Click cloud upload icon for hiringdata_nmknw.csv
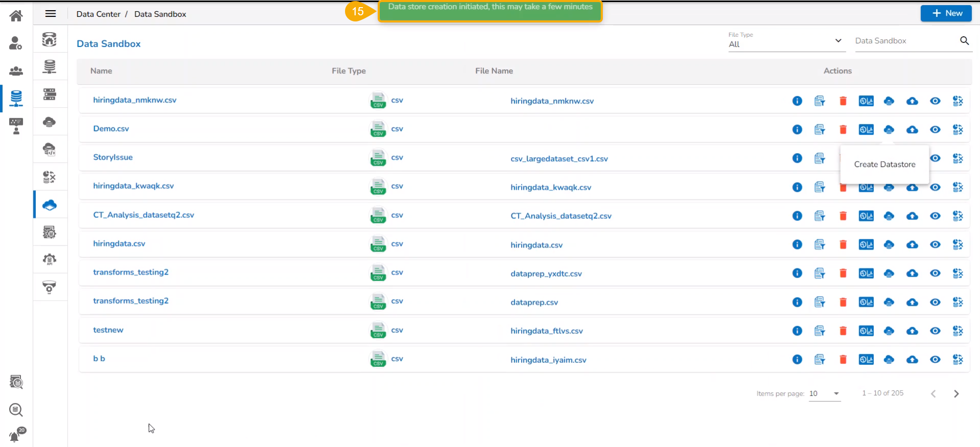The width and height of the screenshot is (980, 447). (912, 101)
